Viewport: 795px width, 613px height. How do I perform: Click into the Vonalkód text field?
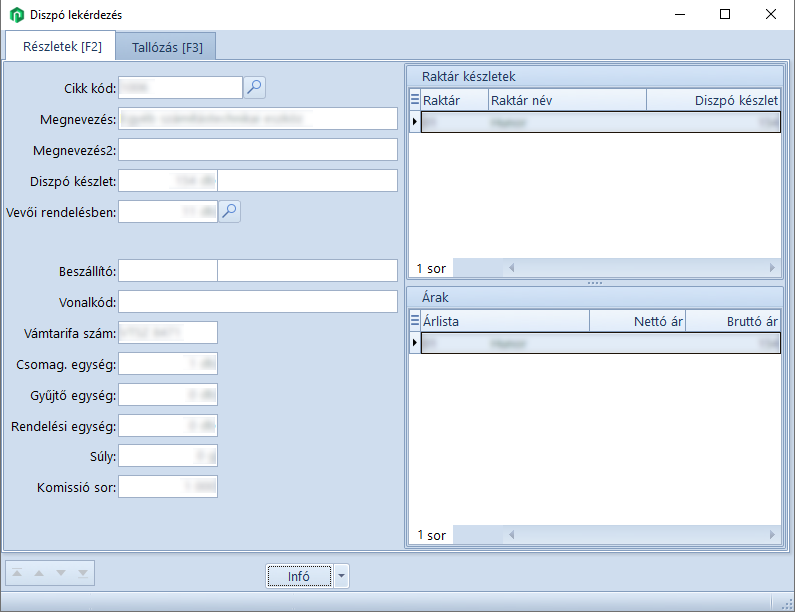[x=258, y=302]
